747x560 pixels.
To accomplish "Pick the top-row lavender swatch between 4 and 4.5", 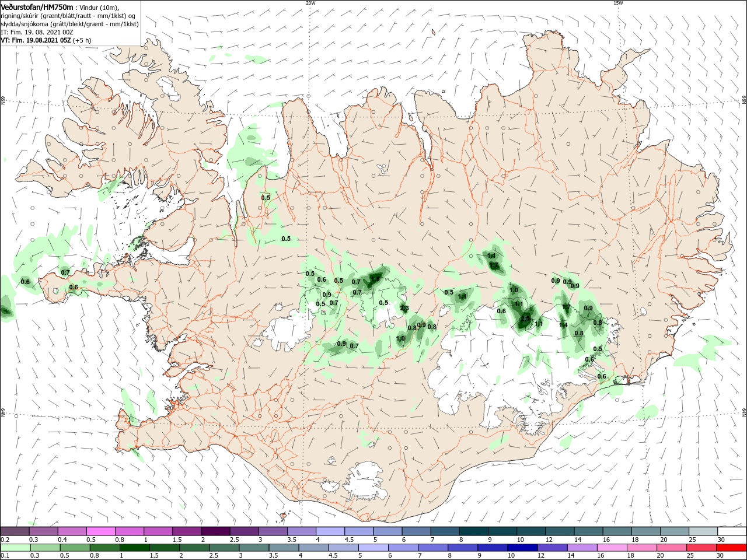I will click(331, 531).
